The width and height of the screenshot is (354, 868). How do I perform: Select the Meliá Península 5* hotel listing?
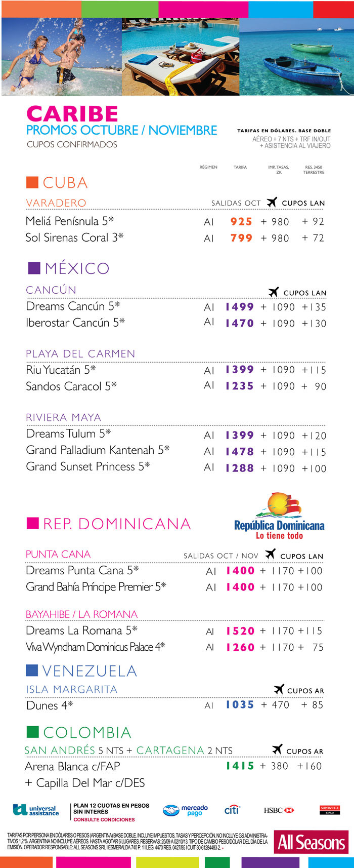70,221
